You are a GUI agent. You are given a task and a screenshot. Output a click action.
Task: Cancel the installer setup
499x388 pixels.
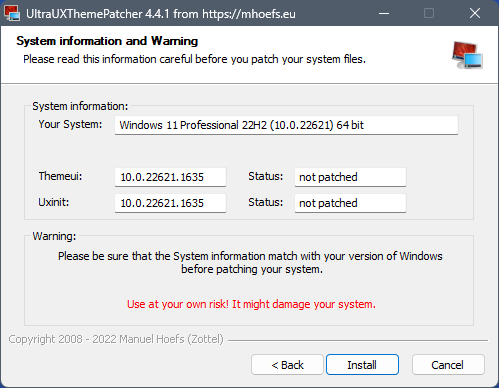(448, 365)
